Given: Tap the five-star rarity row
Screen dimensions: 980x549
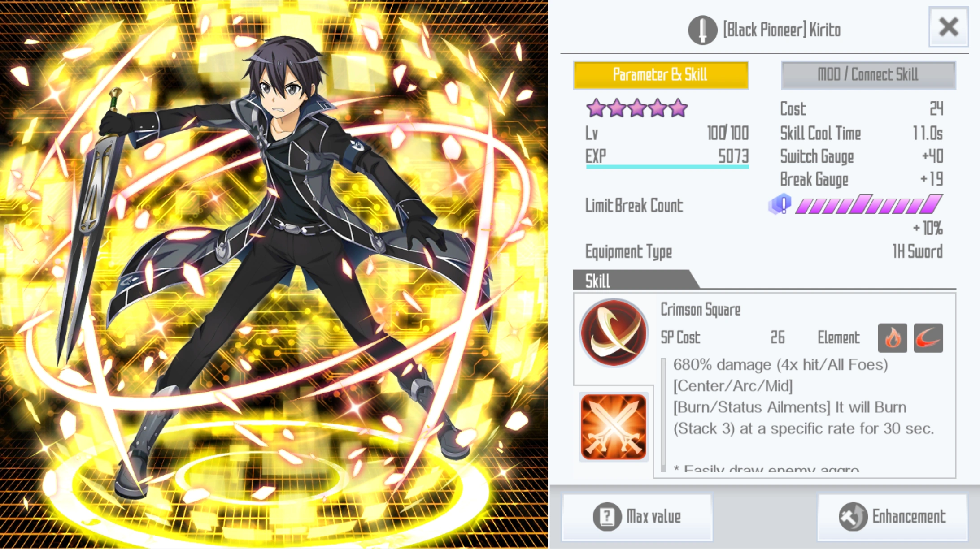Looking at the screenshot, I should point(637,108).
